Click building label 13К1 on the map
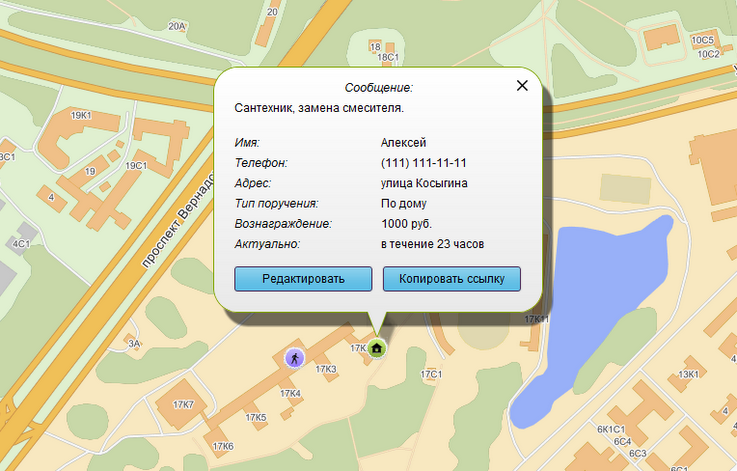Viewport: 737px width, 471px height. click(x=688, y=374)
